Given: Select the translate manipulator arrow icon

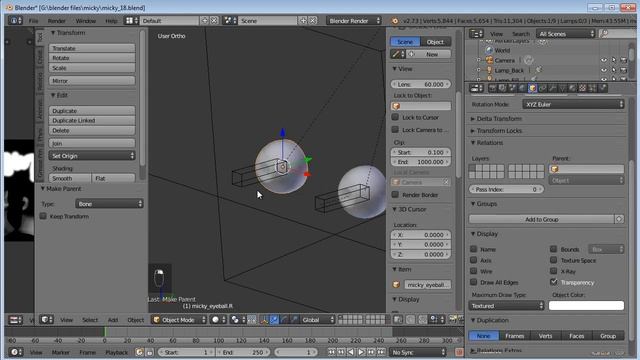Looking at the screenshot, I should click(x=274, y=320).
